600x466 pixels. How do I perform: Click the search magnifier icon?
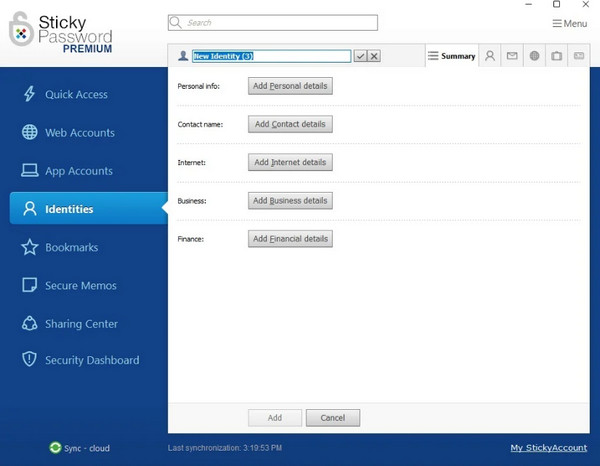175,22
